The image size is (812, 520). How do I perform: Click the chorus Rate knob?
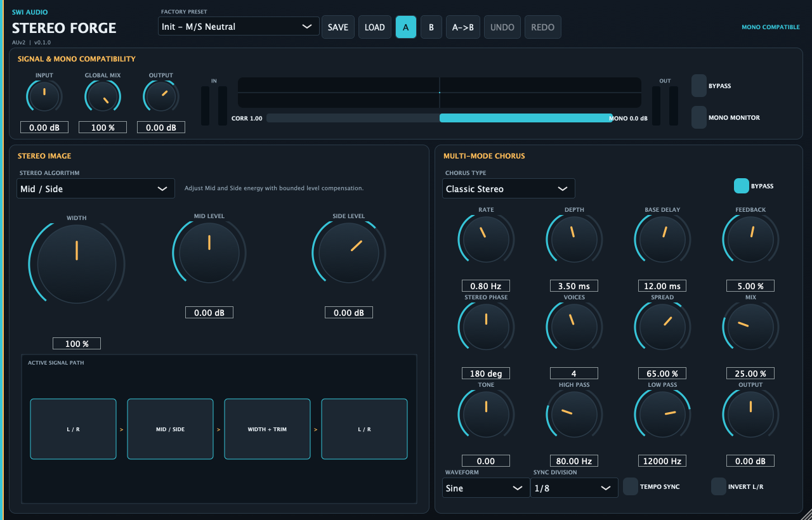486,239
